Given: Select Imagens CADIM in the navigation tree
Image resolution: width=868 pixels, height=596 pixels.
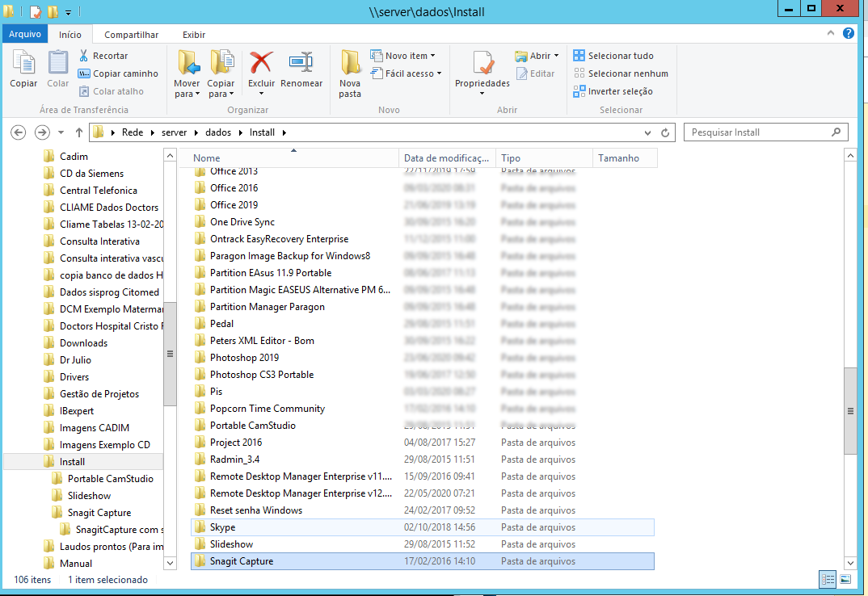Looking at the screenshot, I should (x=94, y=428).
